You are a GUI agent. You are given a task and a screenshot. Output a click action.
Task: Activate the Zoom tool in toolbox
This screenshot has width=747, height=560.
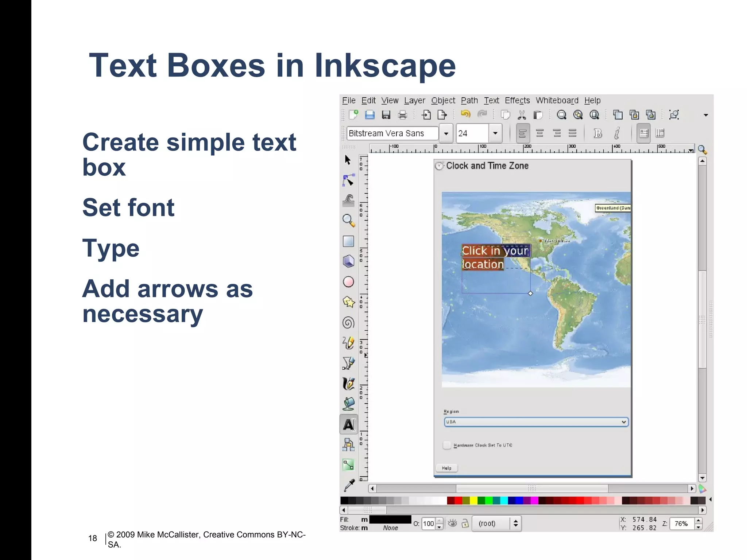click(x=349, y=221)
